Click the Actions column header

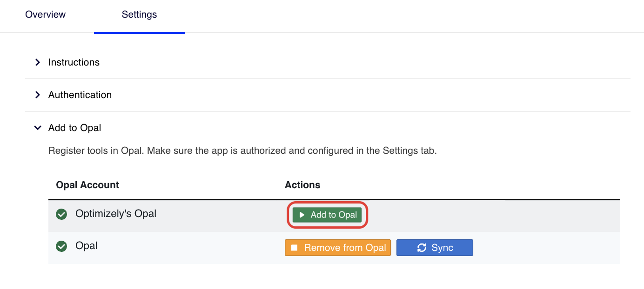302,185
